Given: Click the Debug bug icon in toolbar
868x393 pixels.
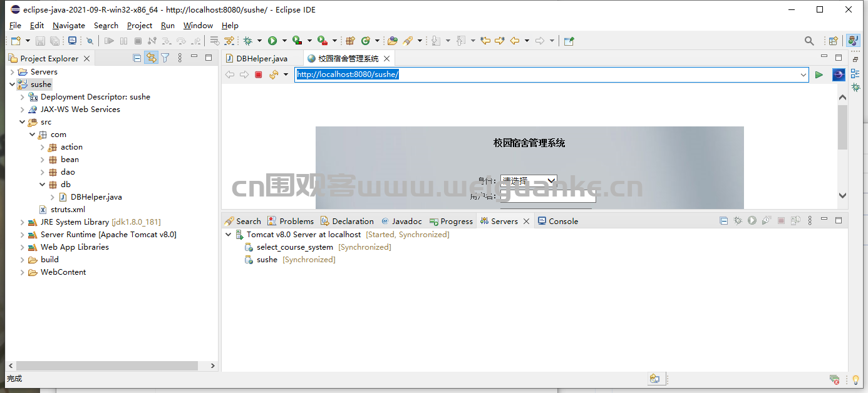Looking at the screenshot, I should (x=248, y=41).
